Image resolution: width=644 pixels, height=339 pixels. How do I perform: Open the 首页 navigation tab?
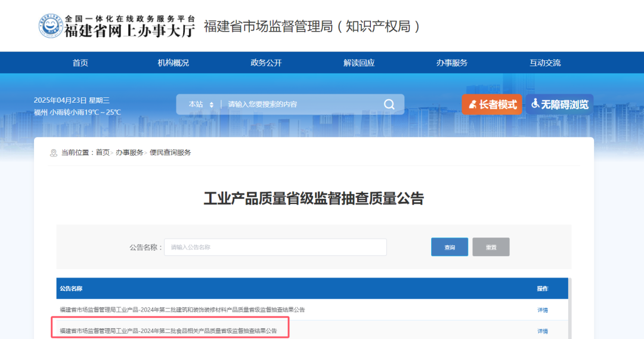click(80, 63)
